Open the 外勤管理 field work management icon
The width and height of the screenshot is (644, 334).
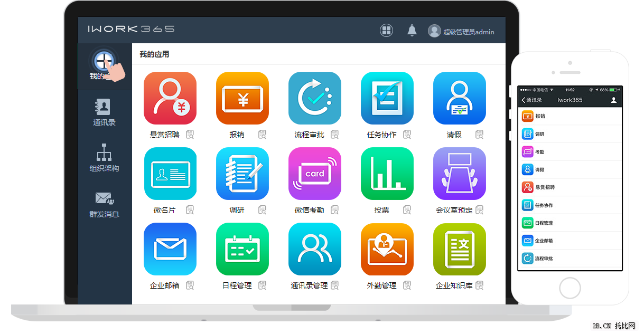387,249
